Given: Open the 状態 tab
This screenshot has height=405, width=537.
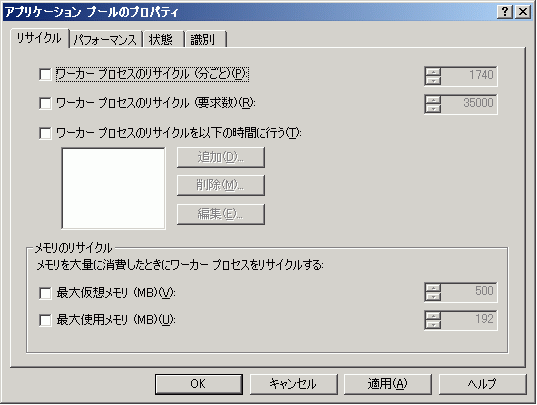Looking at the screenshot, I should [x=163, y=39].
